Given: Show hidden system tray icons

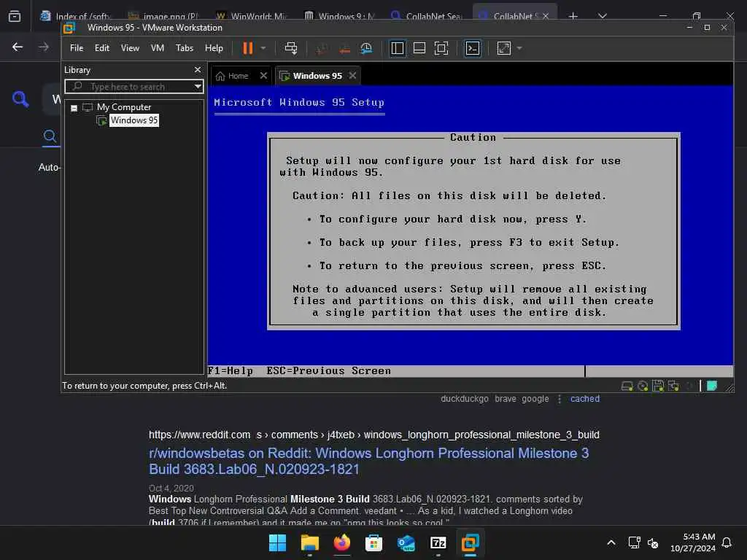Looking at the screenshot, I should (611, 542).
